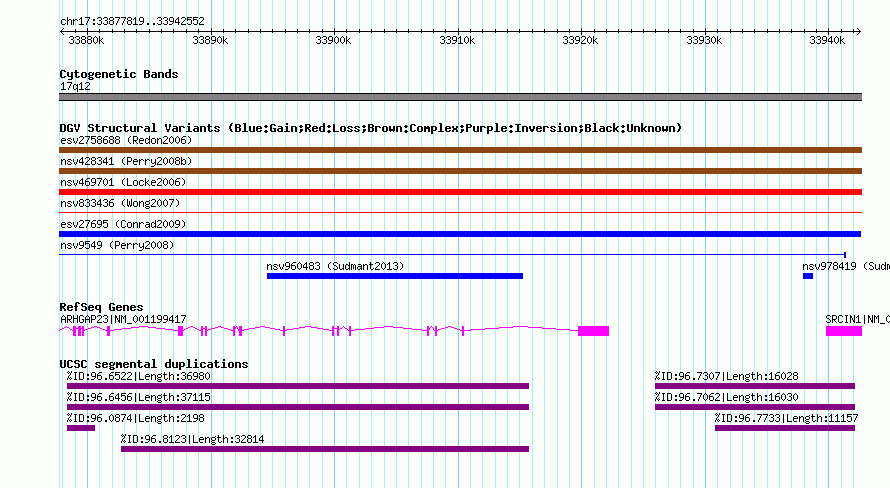The width and height of the screenshot is (890, 488).
Task: Click the 'nsv9549 (Perry2008)' label
Action: click(x=117, y=245)
